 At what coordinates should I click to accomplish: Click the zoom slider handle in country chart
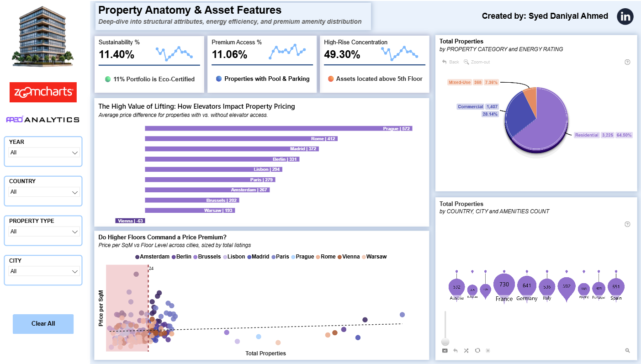(445, 342)
